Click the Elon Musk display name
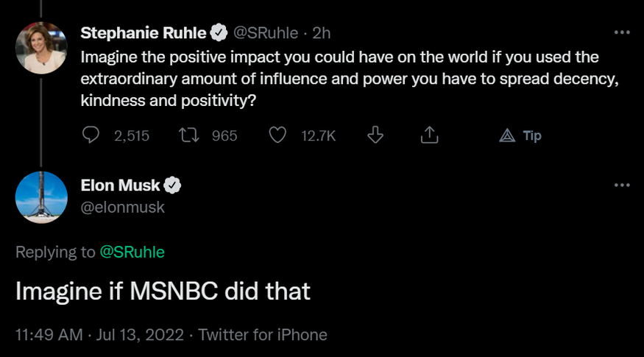 [x=120, y=185]
